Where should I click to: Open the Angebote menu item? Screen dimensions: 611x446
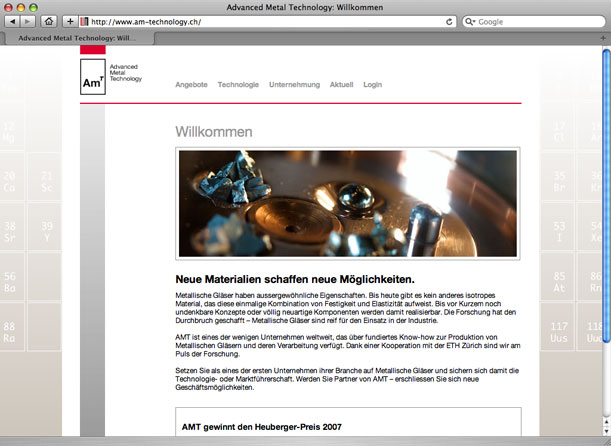pyautogui.click(x=191, y=85)
